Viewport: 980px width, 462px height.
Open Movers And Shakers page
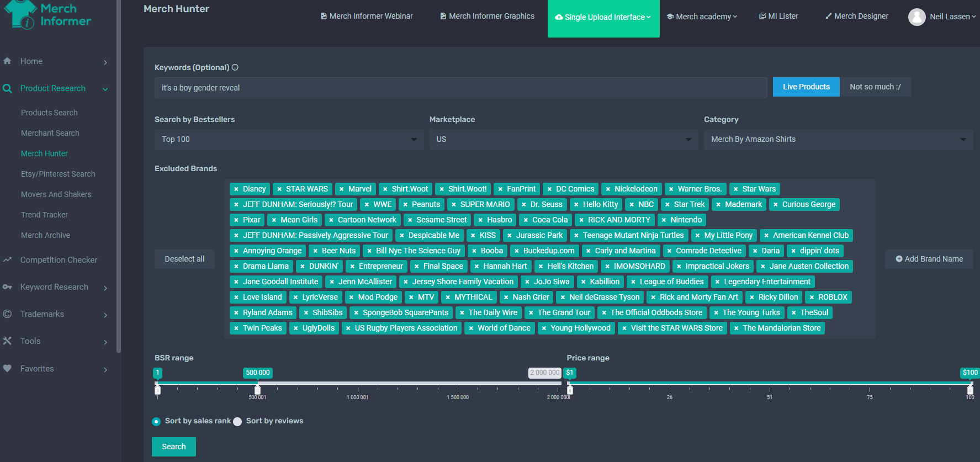56,194
